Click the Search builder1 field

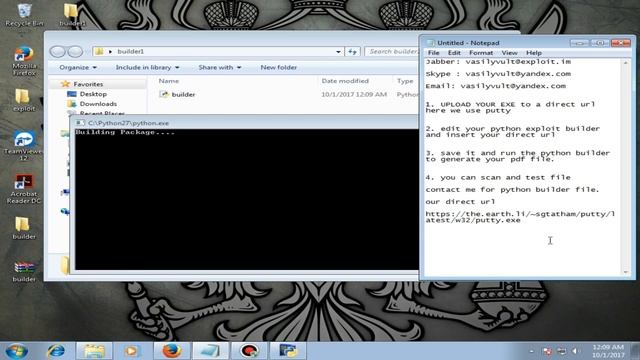coord(393,51)
